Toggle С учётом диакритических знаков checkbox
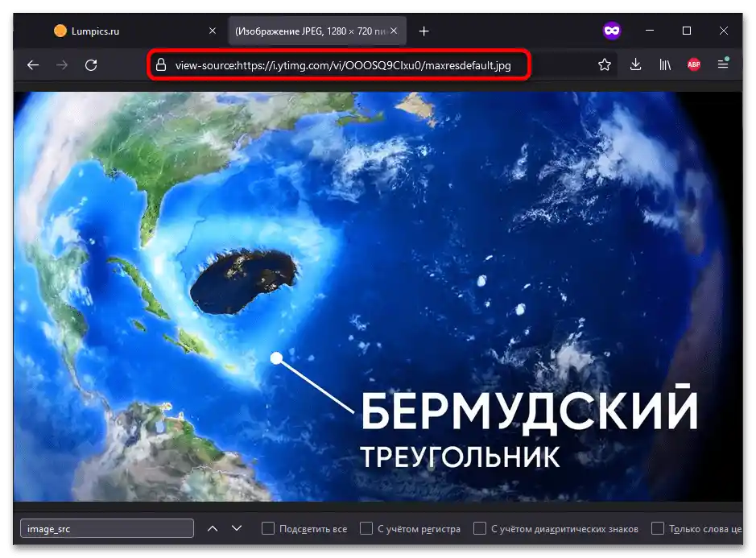756x558 pixels. point(479,528)
